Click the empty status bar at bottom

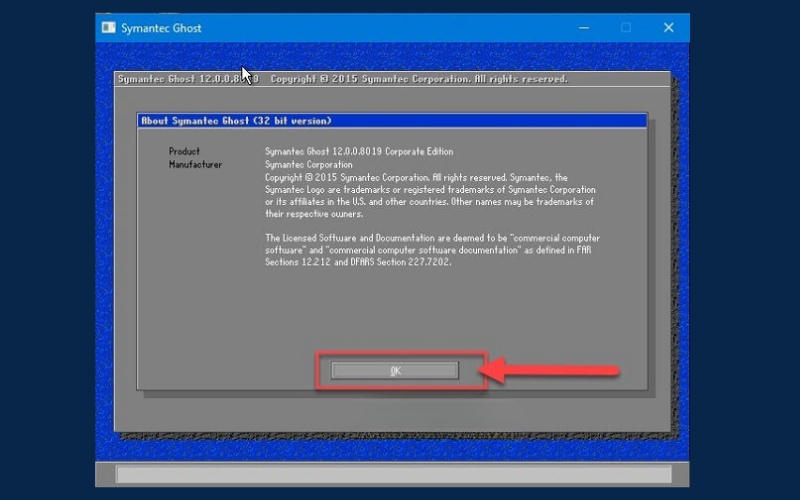coord(393,474)
